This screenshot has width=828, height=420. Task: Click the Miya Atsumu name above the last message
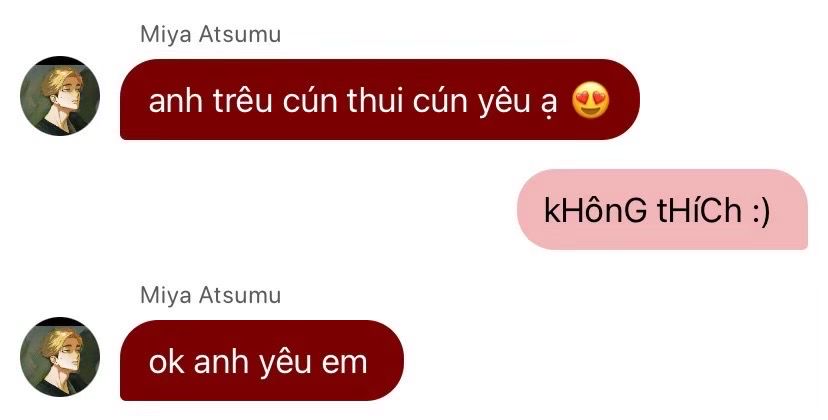210,295
